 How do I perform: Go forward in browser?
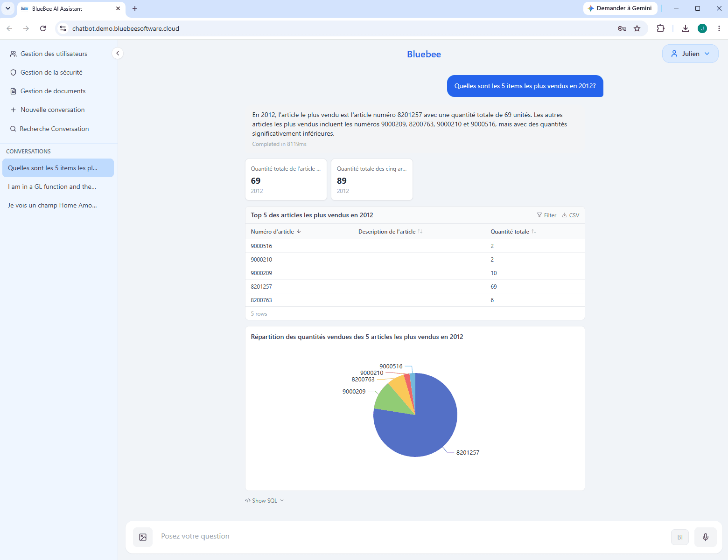26,28
